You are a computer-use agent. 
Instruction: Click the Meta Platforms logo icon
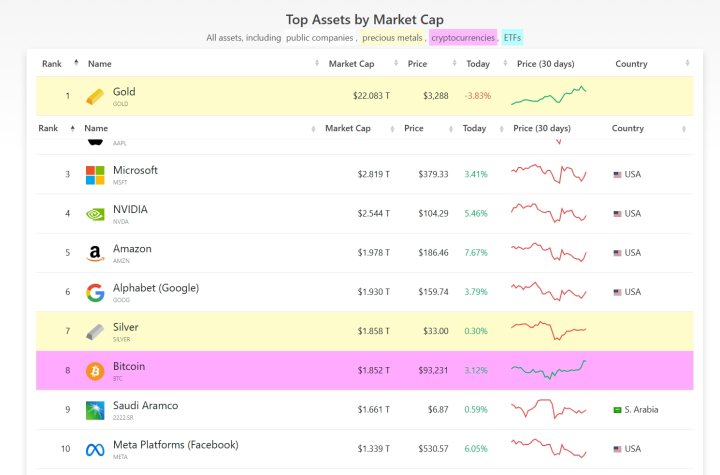(95, 450)
